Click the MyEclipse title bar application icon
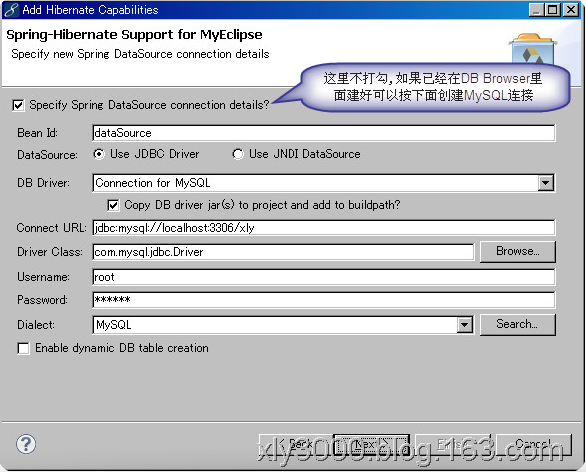This screenshot has width=586, height=472. pos(11,10)
